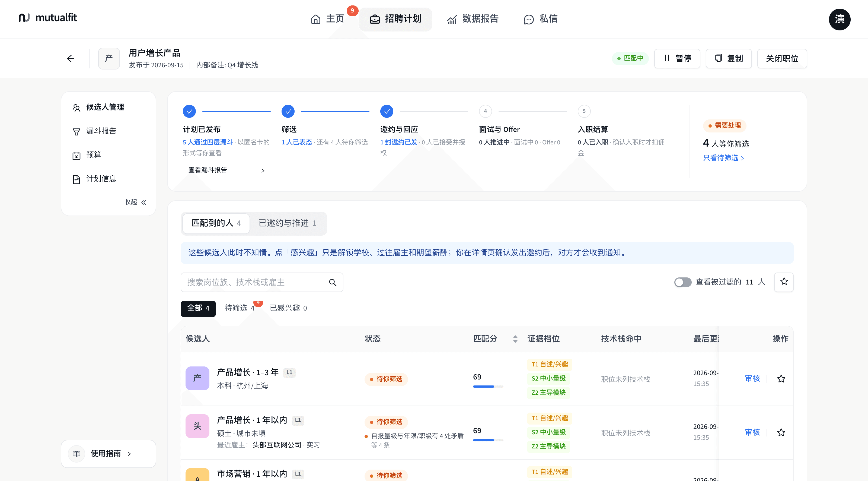Select 候选人管理 in the sidebar
This screenshot has width=868, height=481.
coord(108,107)
